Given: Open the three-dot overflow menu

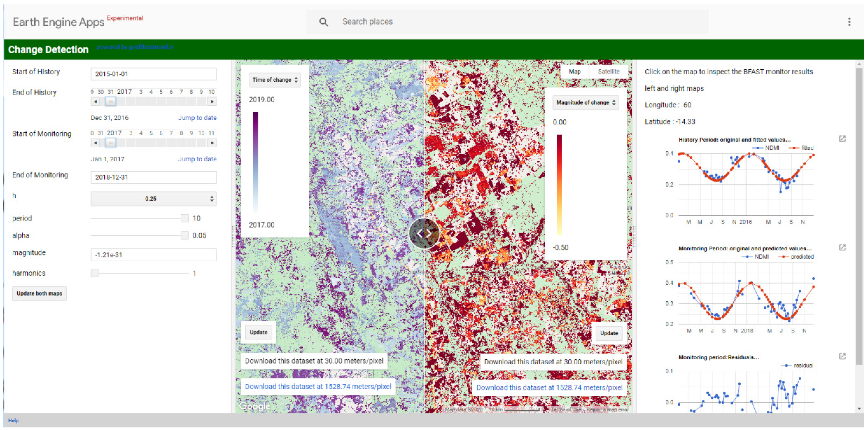Looking at the screenshot, I should [849, 22].
